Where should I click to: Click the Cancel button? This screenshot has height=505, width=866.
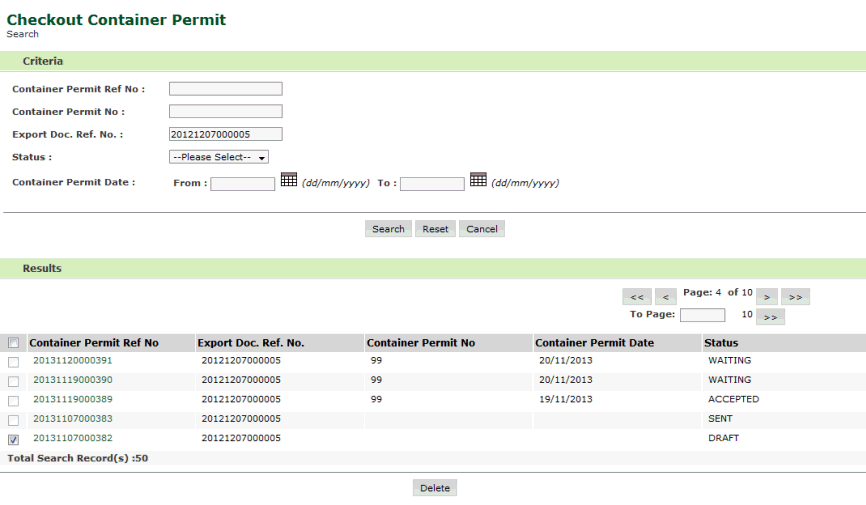pos(481,229)
